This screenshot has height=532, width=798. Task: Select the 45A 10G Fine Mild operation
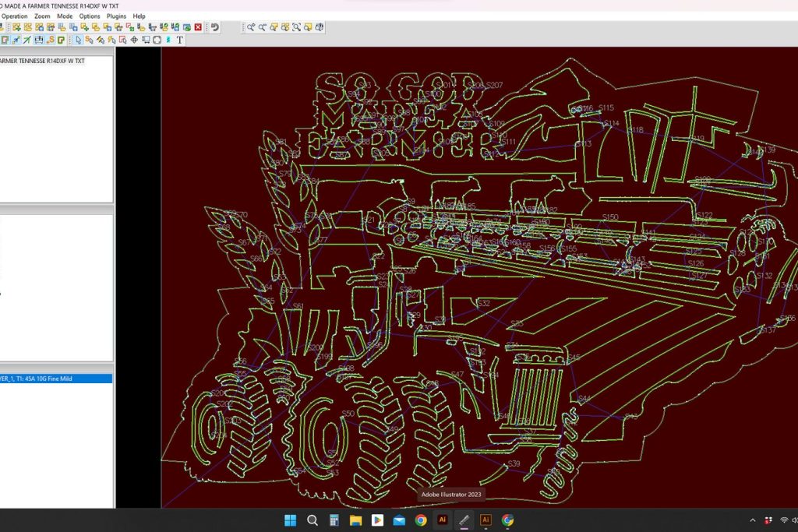(x=56, y=379)
